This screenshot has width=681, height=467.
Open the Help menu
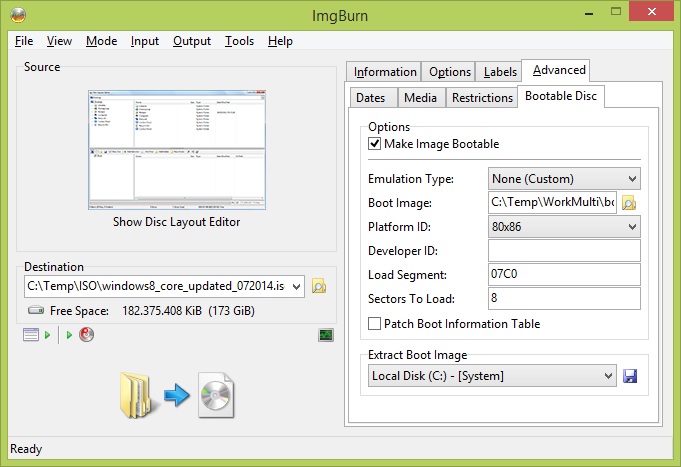pos(280,41)
